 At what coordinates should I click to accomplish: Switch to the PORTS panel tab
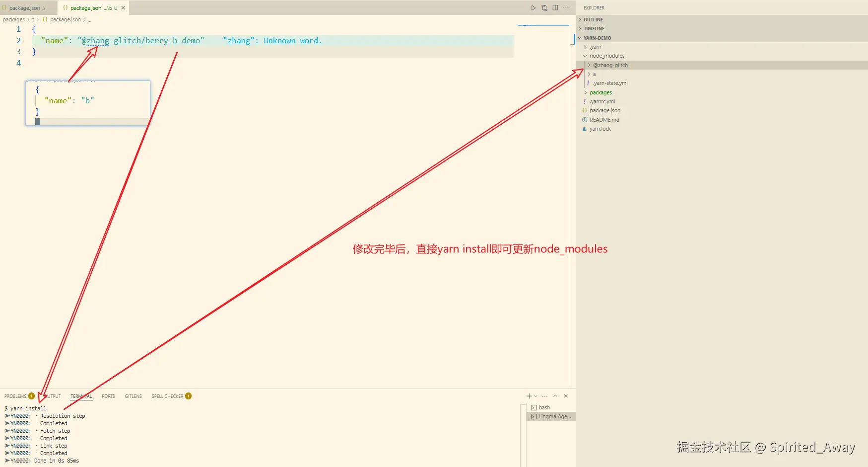(108, 396)
